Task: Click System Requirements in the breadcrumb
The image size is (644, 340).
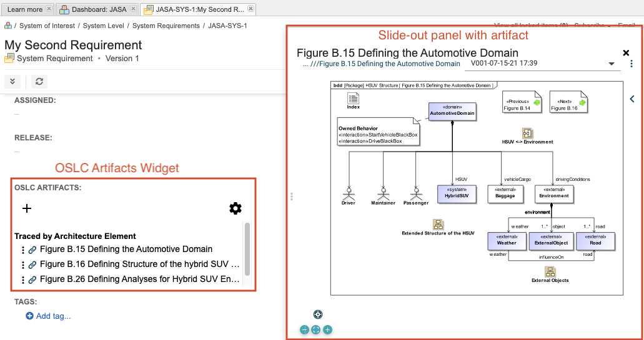Action: click(x=166, y=26)
